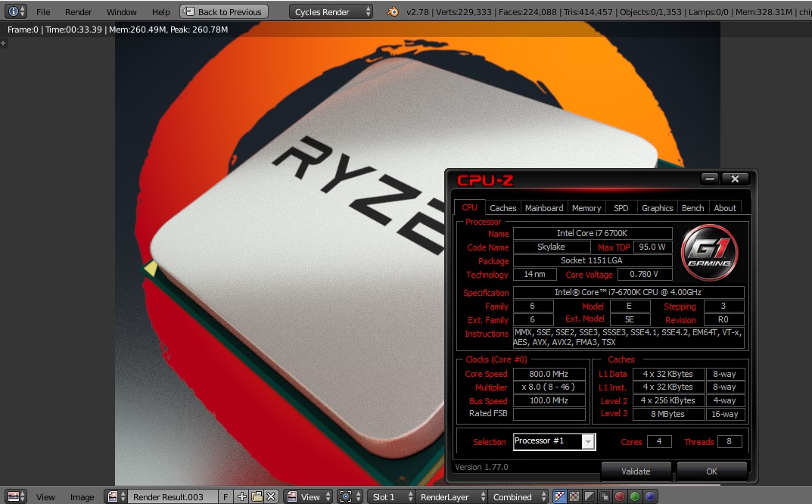Switch to Graphics tab in CPU-Z
Image resolution: width=812 pixels, height=504 pixels.
pyautogui.click(x=657, y=207)
